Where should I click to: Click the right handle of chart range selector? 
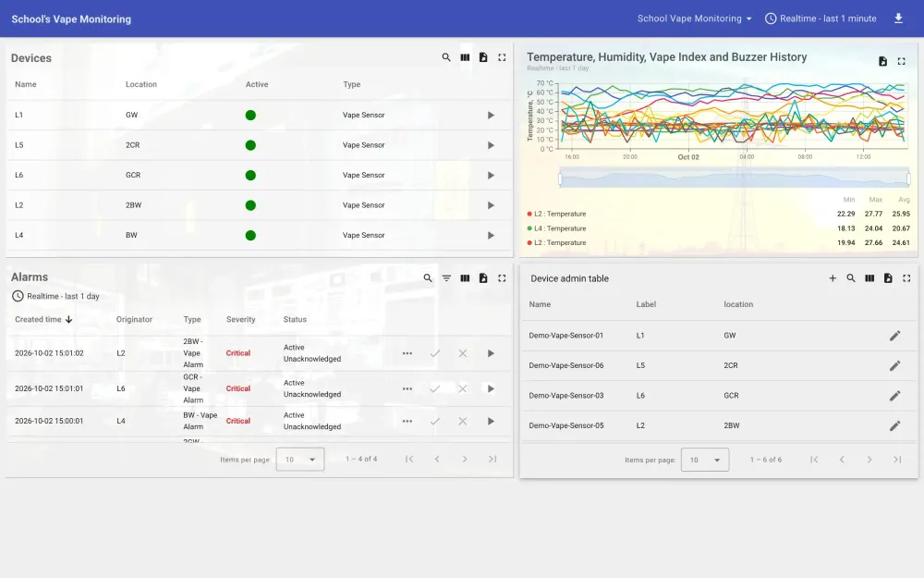(x=908, y=178)
